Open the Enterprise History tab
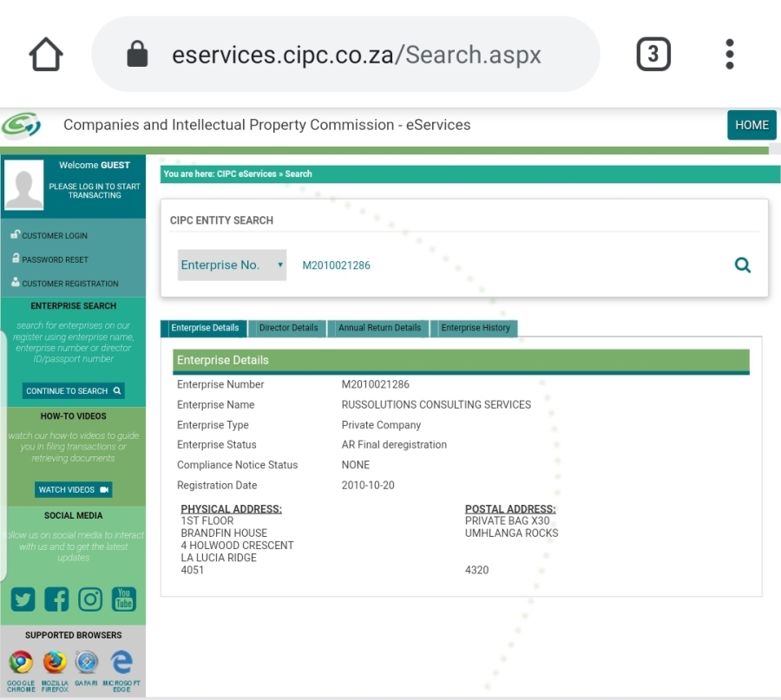 475,328
